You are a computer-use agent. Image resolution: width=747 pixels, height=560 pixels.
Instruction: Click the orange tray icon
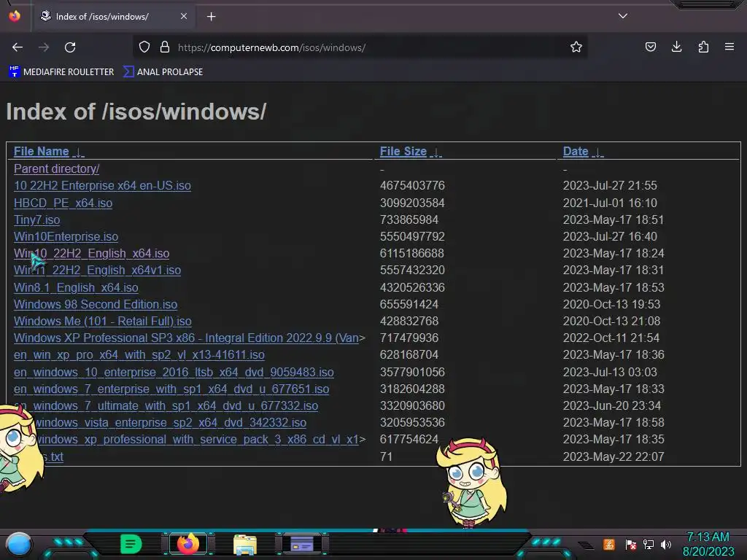[609, 544]
